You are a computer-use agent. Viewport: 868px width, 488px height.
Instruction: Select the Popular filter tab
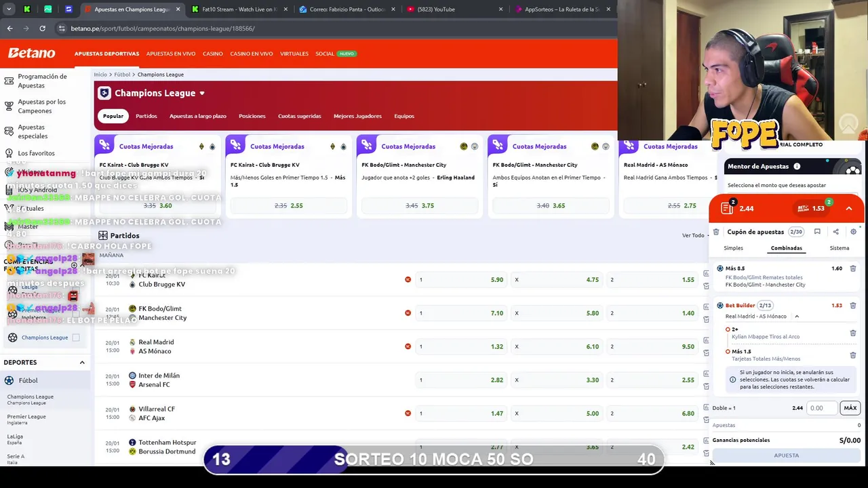point(113,116)
